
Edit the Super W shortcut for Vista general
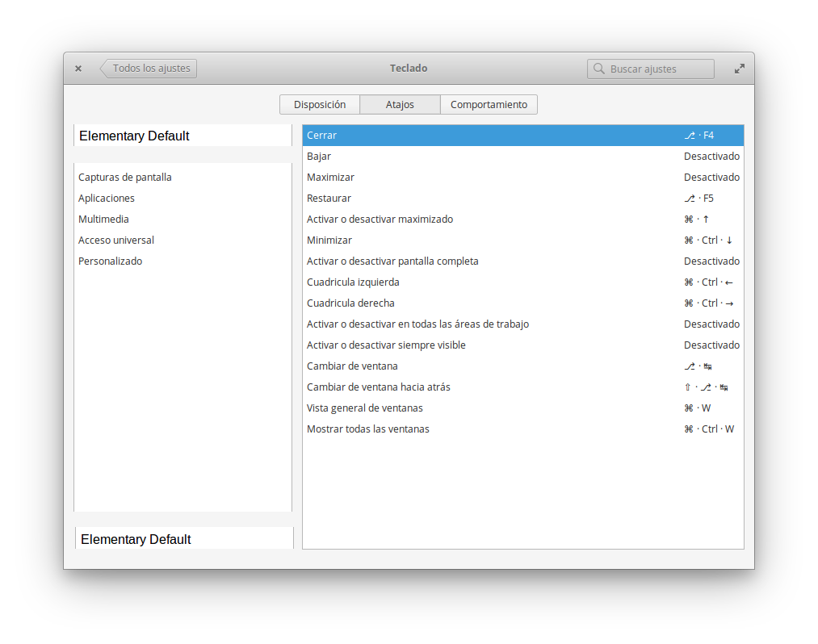698,408
